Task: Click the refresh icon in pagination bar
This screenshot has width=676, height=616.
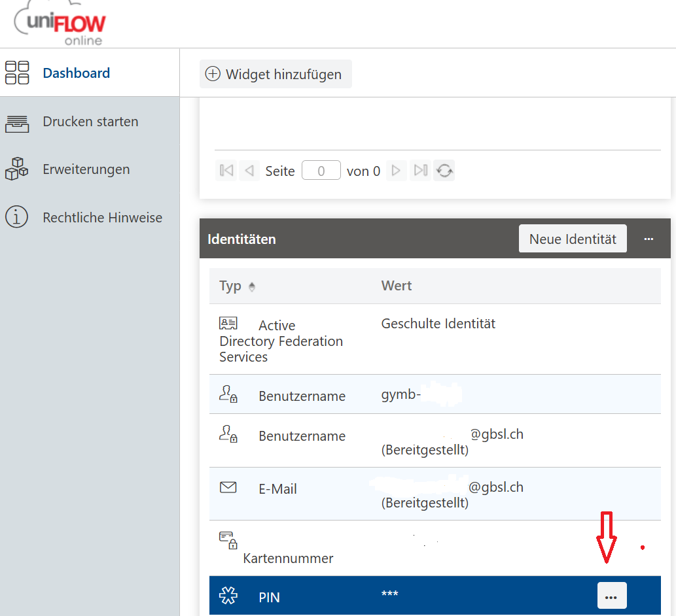Action: 444,171
